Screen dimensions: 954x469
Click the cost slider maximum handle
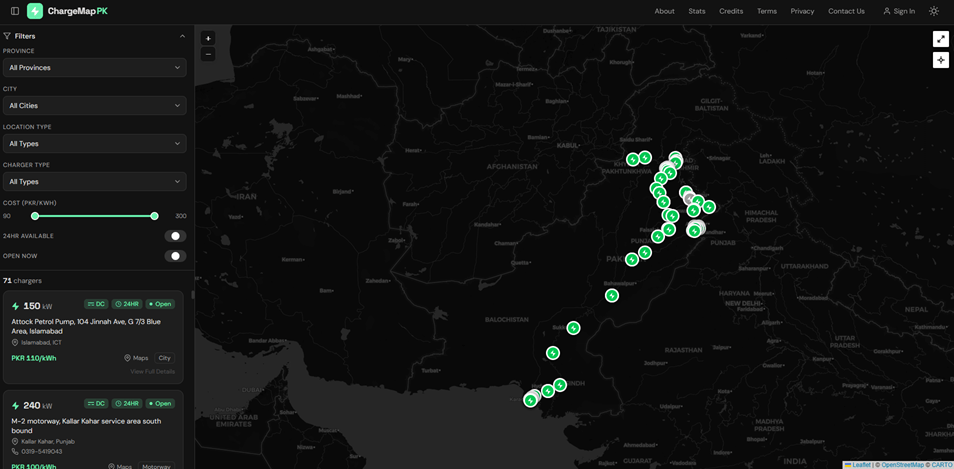[x=154, y=216]
